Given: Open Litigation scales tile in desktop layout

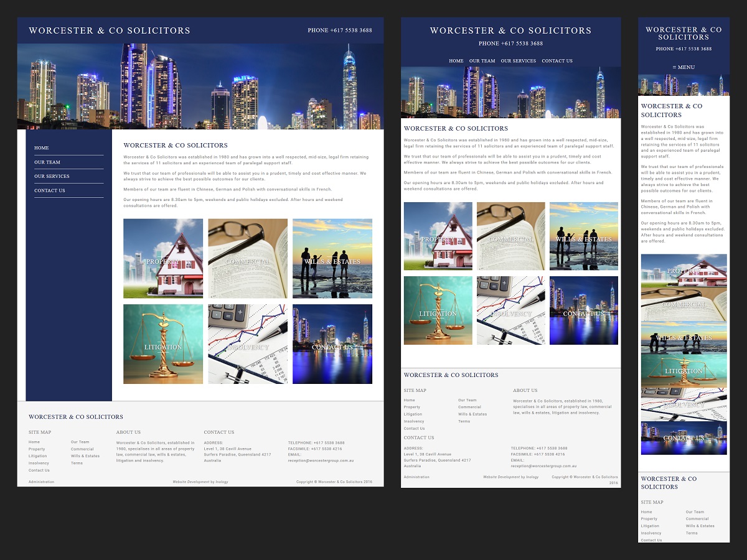Looking at the screenshot, I should (x=163, y=344).
